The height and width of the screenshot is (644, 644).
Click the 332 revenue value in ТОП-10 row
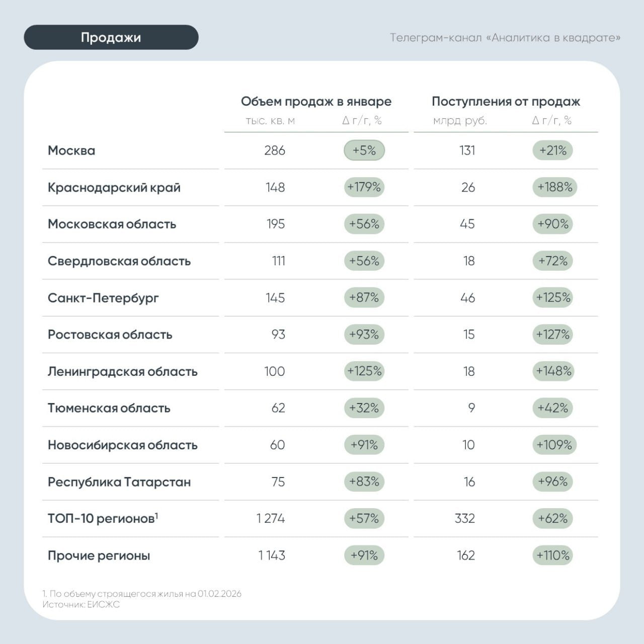[465, 519]
